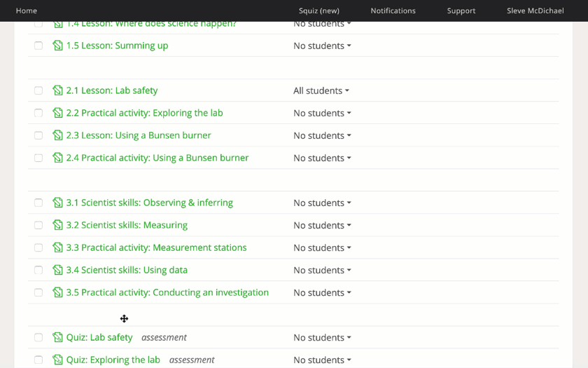Click the icon beside Quiz: Exploring the lab
The image size is (588, 368).
point(57,360)
